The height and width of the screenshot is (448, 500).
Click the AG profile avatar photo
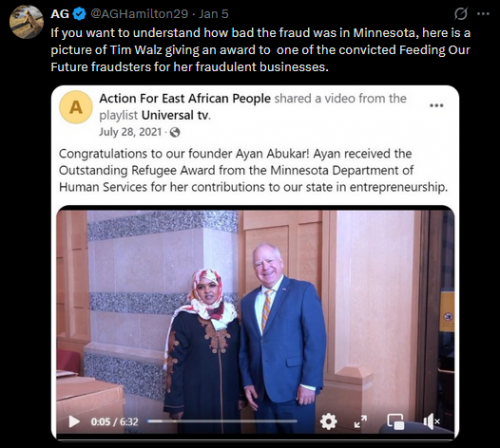pos(26,22)
